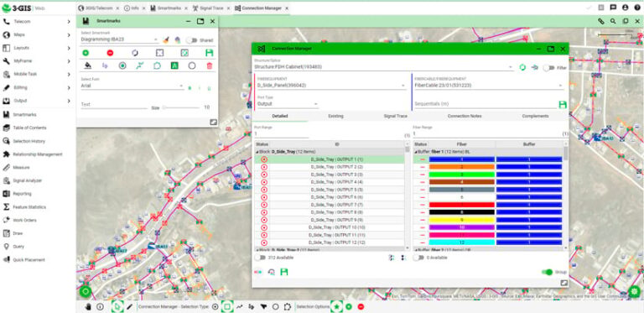Save the smartmark with the green floppy icon
644x313 pixels.
point(209,53)
